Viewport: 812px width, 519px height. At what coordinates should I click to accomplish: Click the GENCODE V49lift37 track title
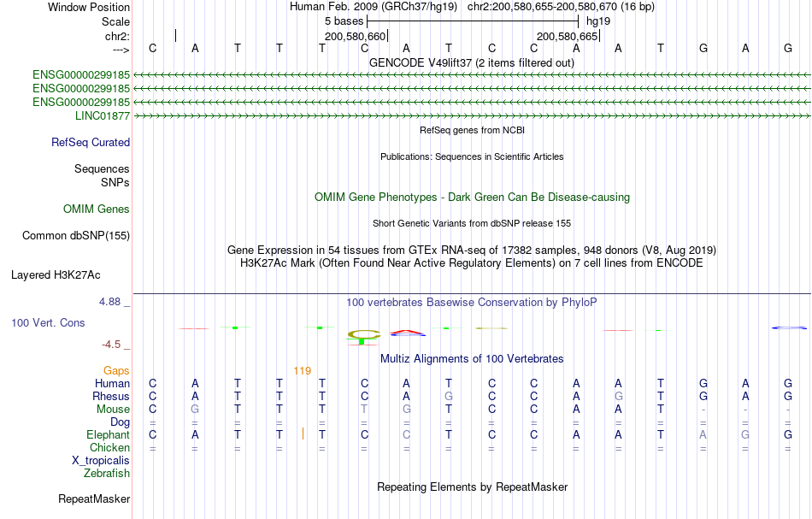472,63
